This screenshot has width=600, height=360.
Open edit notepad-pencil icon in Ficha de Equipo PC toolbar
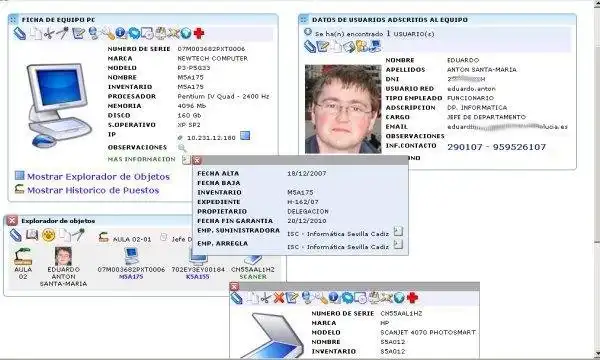point(78,34)
